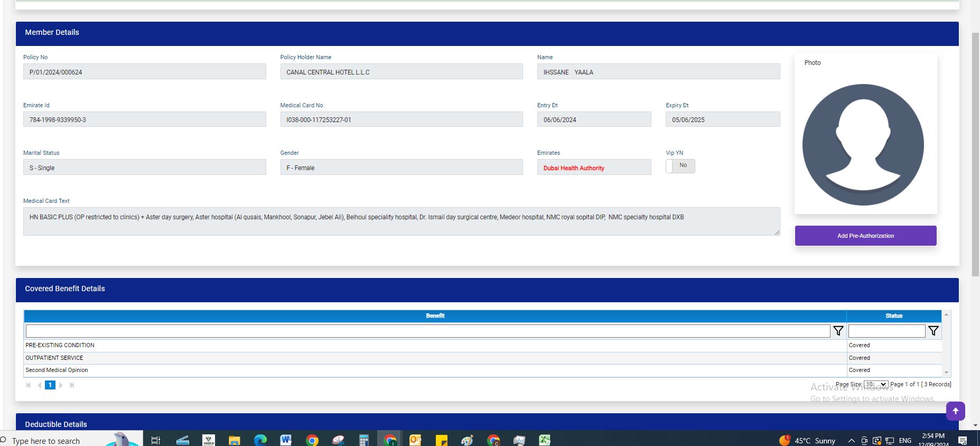Image resolution: width=980 pixels, height=446 pixels.
Task: Open File Explorer from the taskbar
Action: [x=234, y=440]
